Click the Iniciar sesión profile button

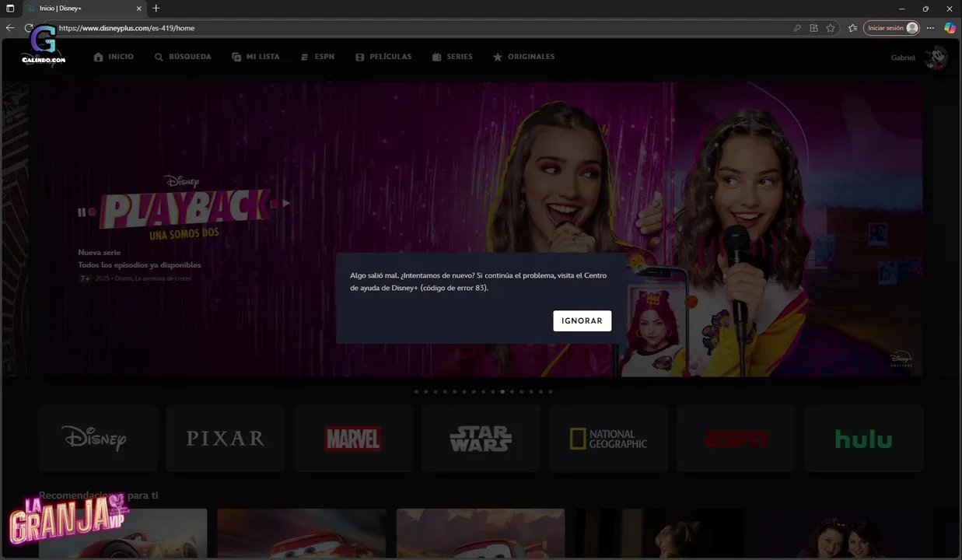pyautogui.click(x=891, y=28)
